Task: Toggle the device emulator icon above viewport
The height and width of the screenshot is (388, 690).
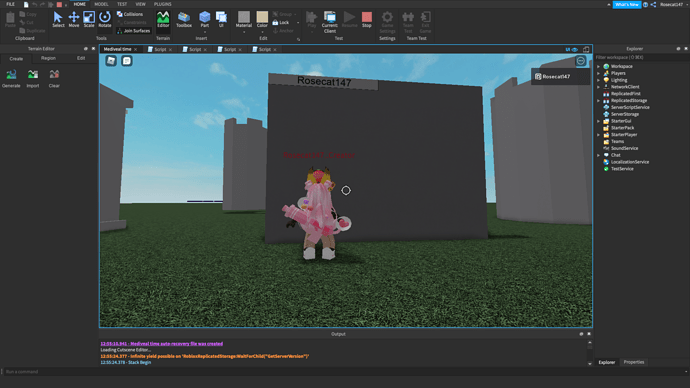Action: tap(586, 49)
